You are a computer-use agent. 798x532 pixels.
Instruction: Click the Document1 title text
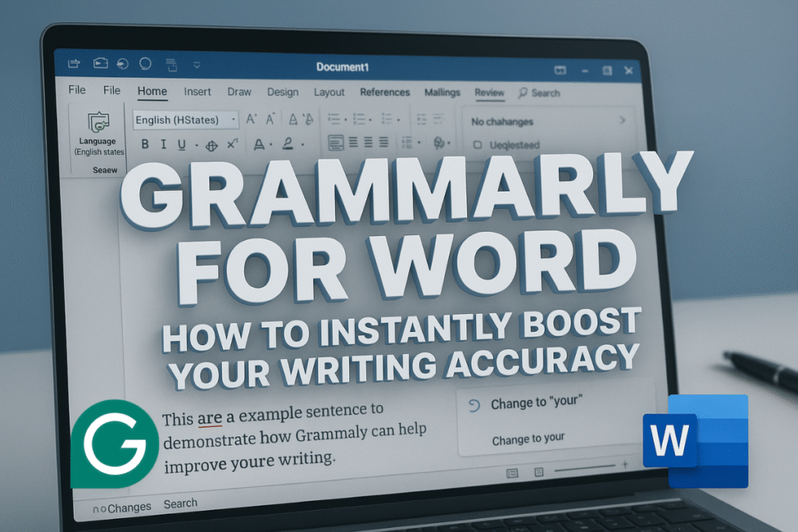[x=343, y=67]
